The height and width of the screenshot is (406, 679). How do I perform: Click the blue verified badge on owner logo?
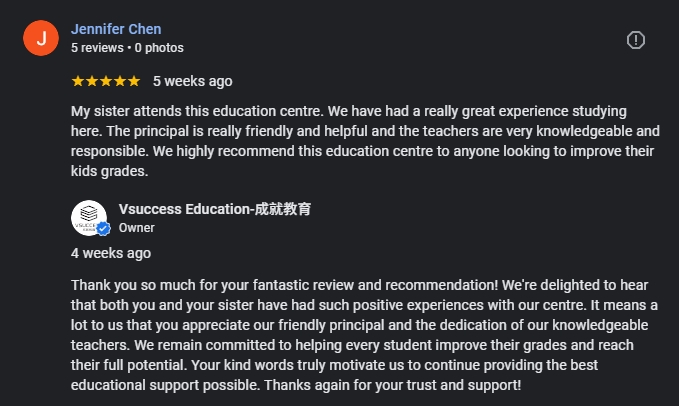point(103,229)
